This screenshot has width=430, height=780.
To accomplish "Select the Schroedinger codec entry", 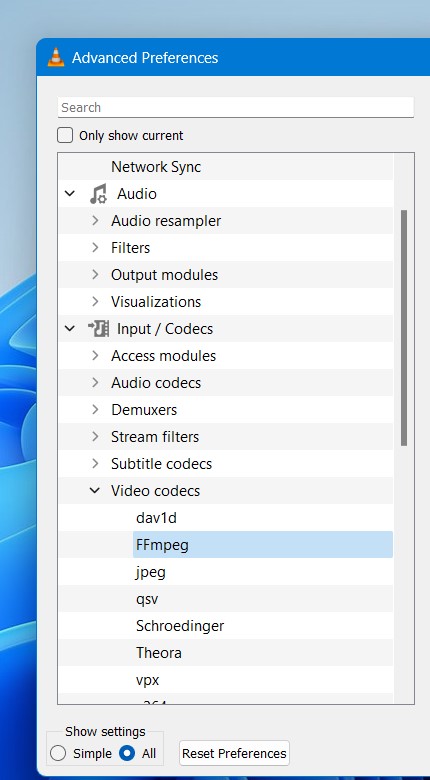I will click(180, 626).
